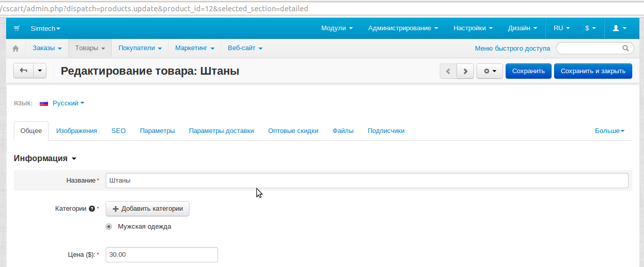Open the user account icon menu
This screenshot has height=267, width=644.
click(x=619, y=28)
